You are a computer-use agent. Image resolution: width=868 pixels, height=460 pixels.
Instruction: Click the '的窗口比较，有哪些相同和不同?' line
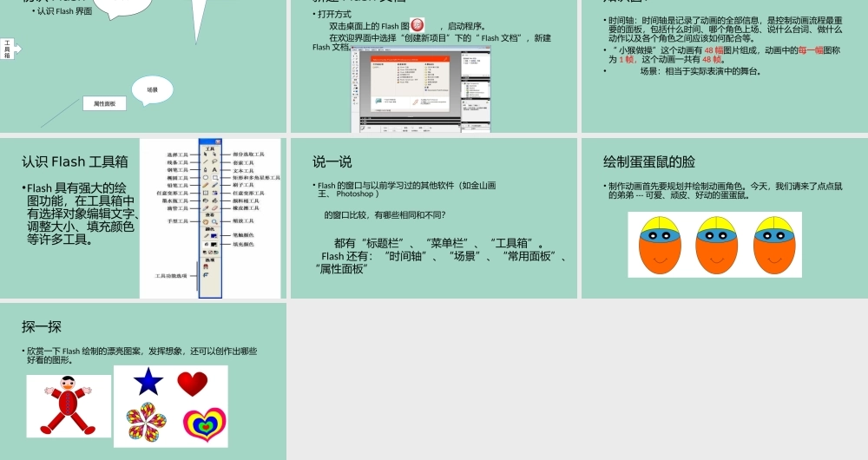click(385, 214)
